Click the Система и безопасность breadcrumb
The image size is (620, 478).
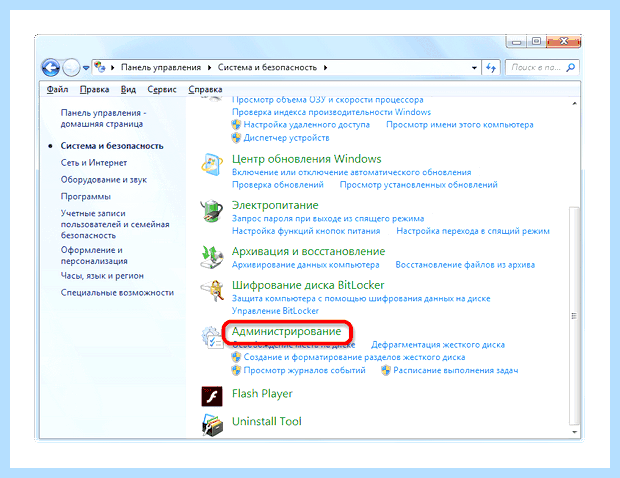coord(267,68)
